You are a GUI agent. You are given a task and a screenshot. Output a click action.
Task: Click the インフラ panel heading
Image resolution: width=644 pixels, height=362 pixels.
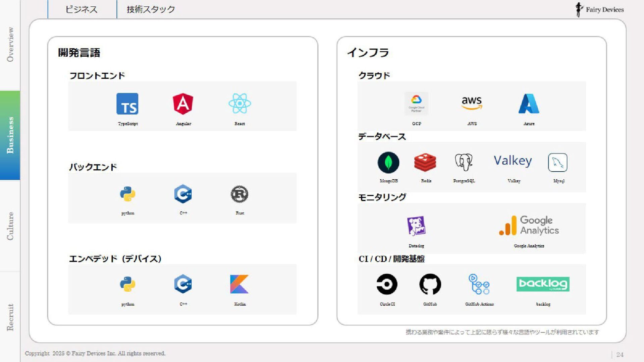pyautogui.click(x=368, y=53)
